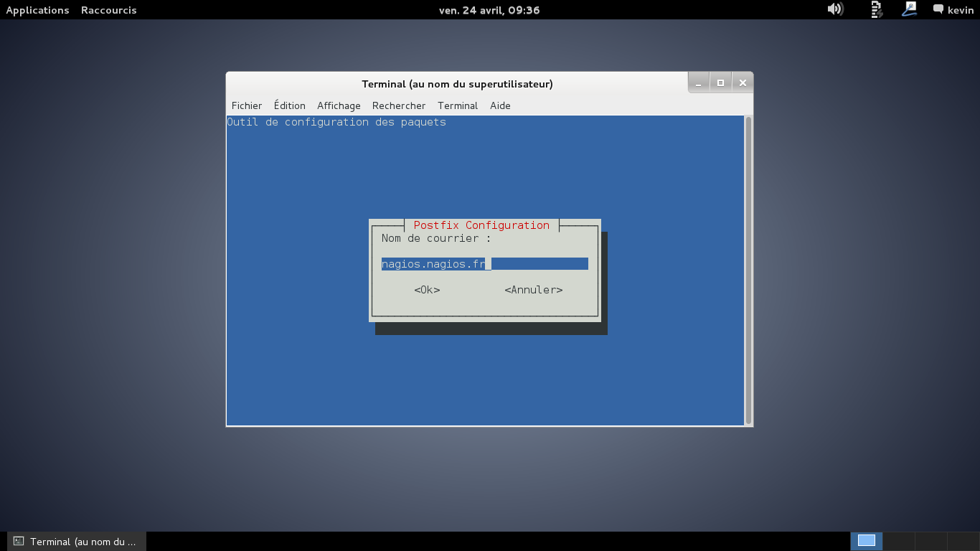Minimize the Terminal window
Viewport: 980px width, 551px height.
tap(699, 83)
